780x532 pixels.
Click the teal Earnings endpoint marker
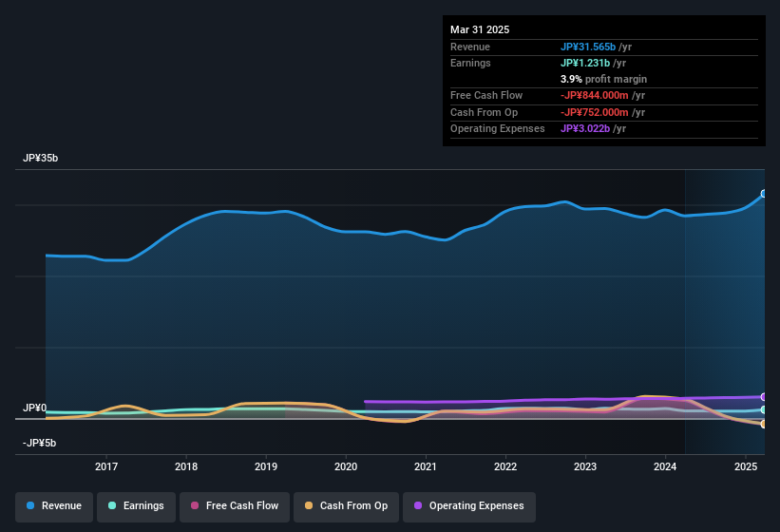click(x=763, y=409)
